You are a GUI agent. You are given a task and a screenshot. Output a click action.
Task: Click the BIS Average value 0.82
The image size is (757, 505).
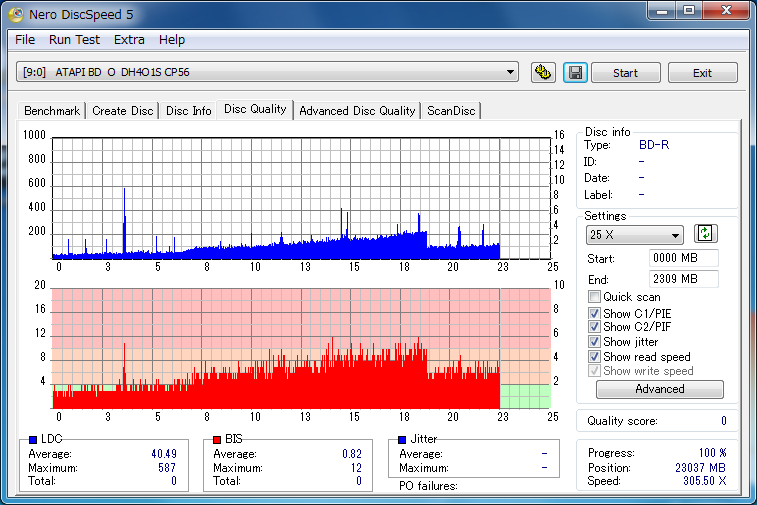click(x=352, y=454)
